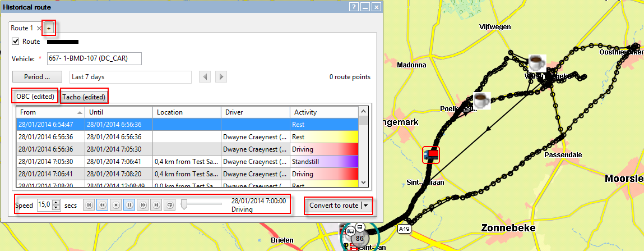This screenshot has width=644, height=251.
Task: Switch to the OBC (edited) tab
Action: click(x=35, y=97)
